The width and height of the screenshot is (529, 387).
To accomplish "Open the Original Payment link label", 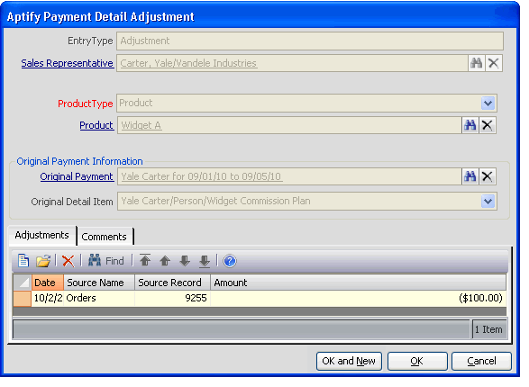I will pyautogui.click(x=77, y=176).
